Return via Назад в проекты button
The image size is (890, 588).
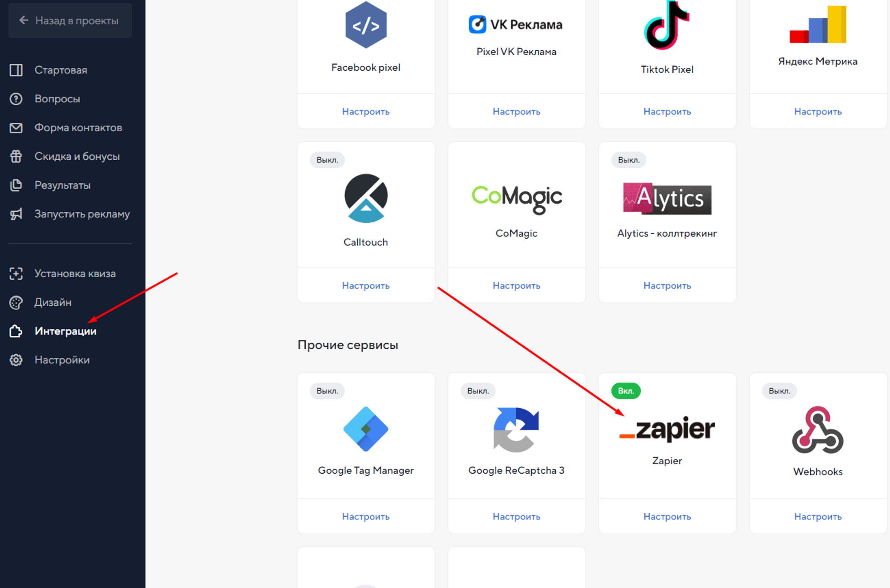tap(70, 20)
